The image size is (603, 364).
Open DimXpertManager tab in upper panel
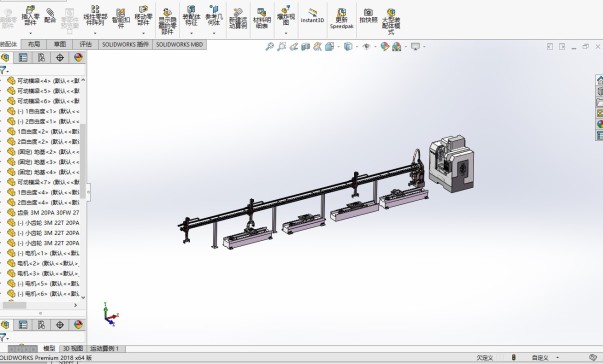click(60, 58)
